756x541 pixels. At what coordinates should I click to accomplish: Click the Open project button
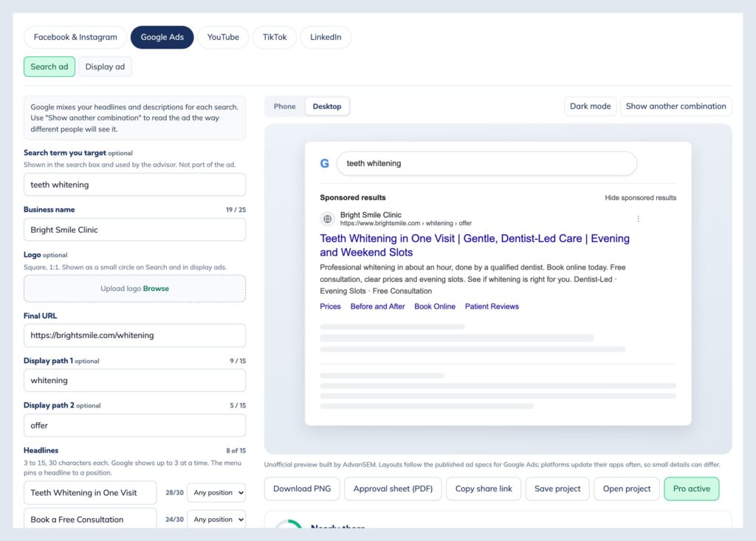(627, 489)
